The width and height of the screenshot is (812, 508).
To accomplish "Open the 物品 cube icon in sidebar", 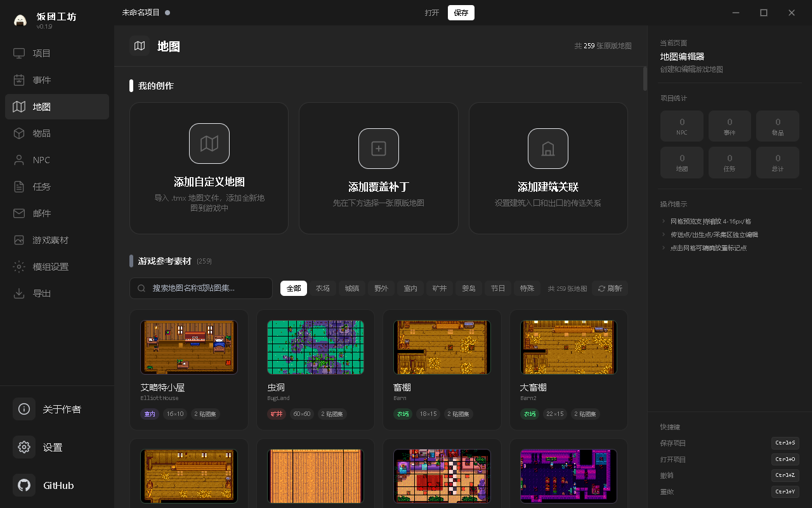I will click(x=19, y=133).
